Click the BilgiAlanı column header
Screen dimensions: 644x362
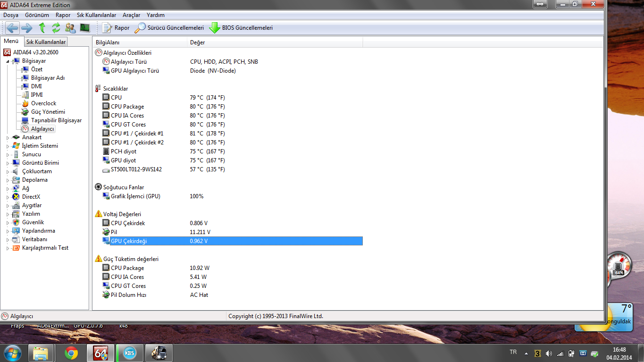(140, 42)
